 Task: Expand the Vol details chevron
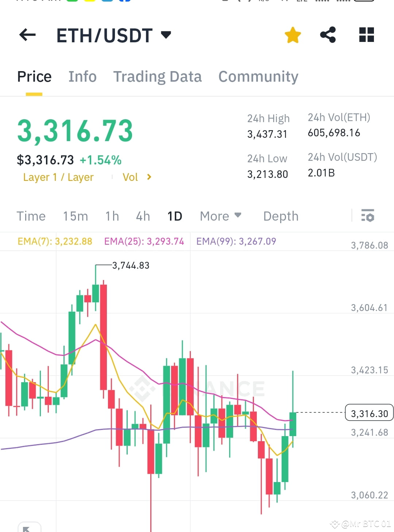point(149,177)
